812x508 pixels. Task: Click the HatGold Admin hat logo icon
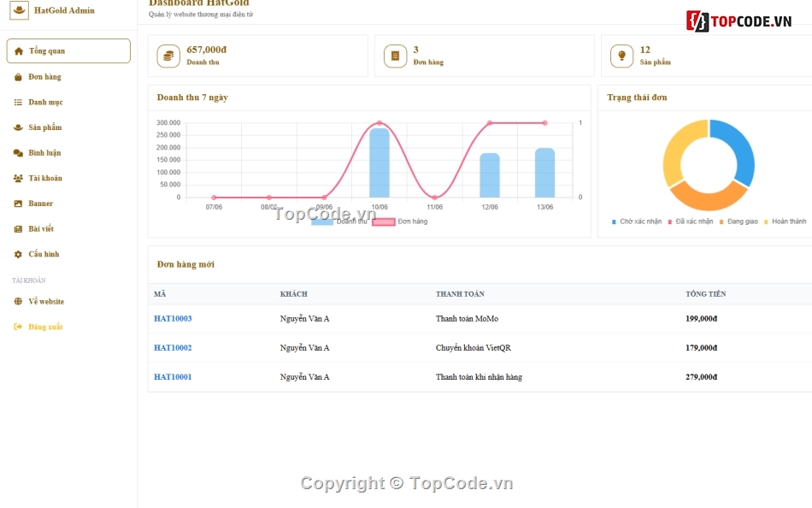click(x=19, y=10)
